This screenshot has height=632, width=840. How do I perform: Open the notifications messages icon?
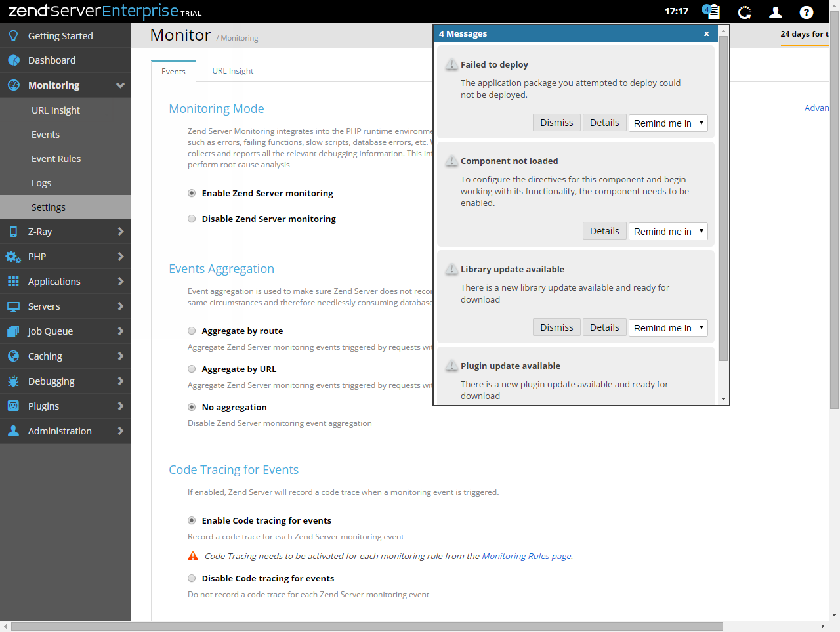coord(711,11)
